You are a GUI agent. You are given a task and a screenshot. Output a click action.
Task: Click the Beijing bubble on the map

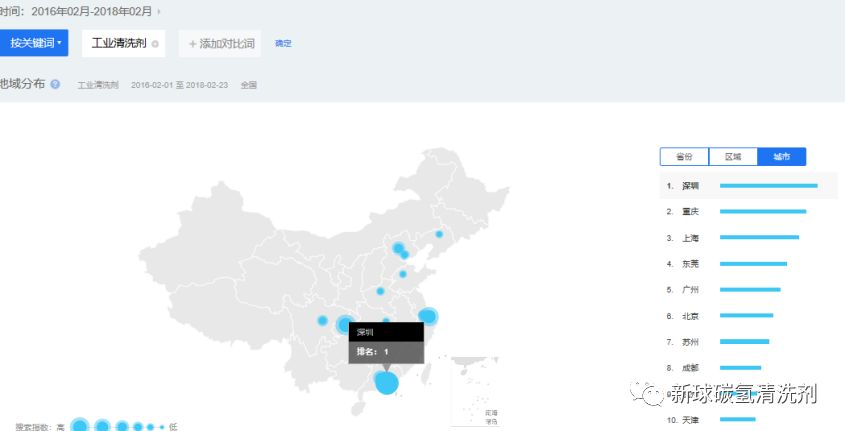pyautogui.click(x=398, y=248)
